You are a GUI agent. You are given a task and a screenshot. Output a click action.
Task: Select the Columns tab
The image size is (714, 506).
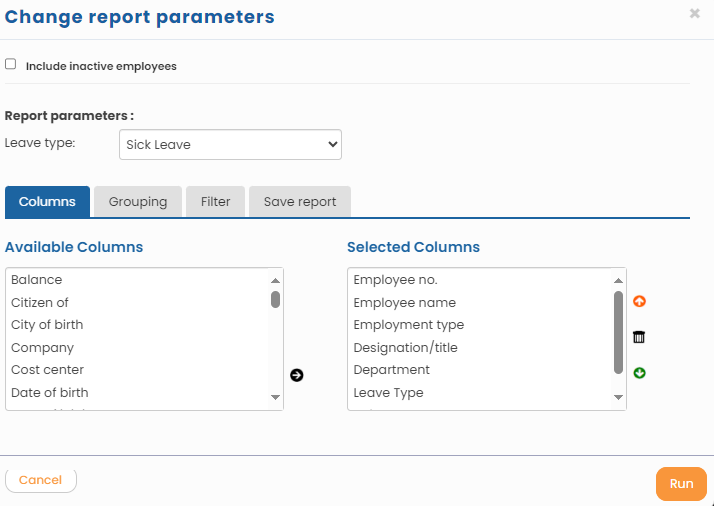pyautogui.click(x=47, y=202)
